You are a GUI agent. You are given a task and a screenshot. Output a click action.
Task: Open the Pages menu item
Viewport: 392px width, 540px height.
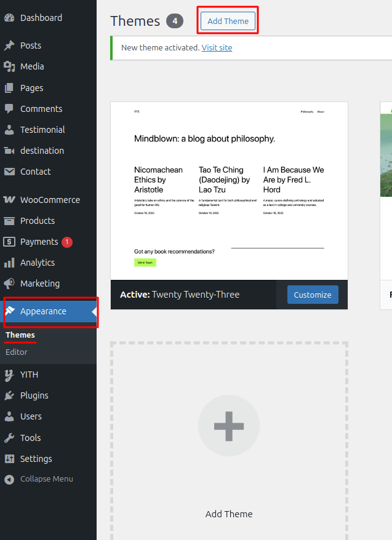point(31,88)
